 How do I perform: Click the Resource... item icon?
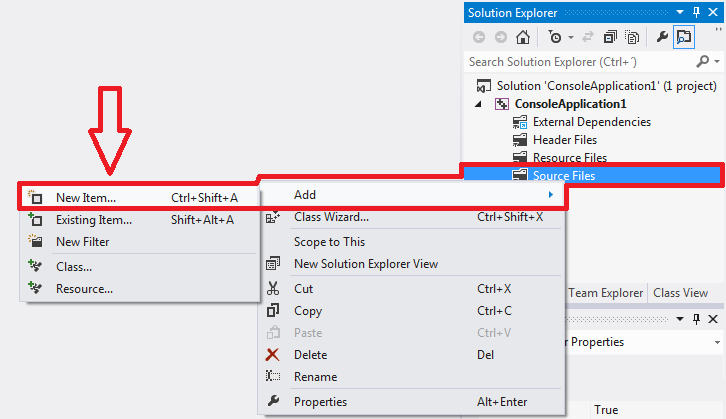click(35, 288)
